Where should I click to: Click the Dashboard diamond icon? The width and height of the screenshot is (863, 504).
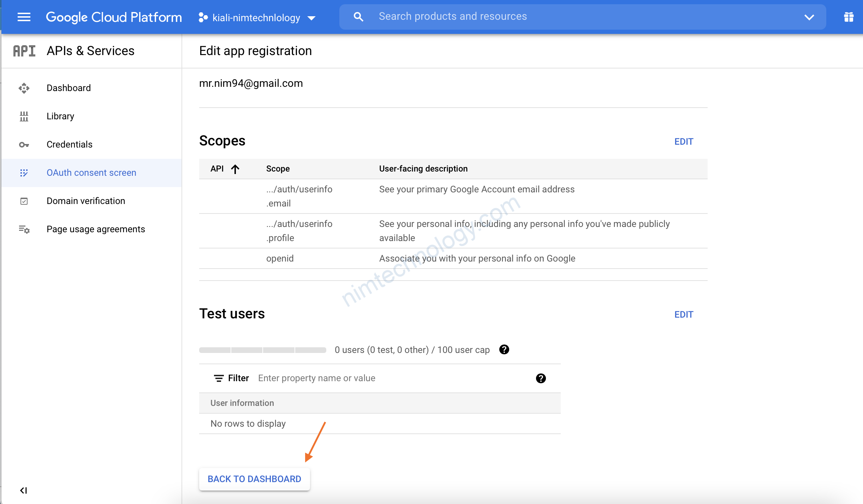[24, 88]
